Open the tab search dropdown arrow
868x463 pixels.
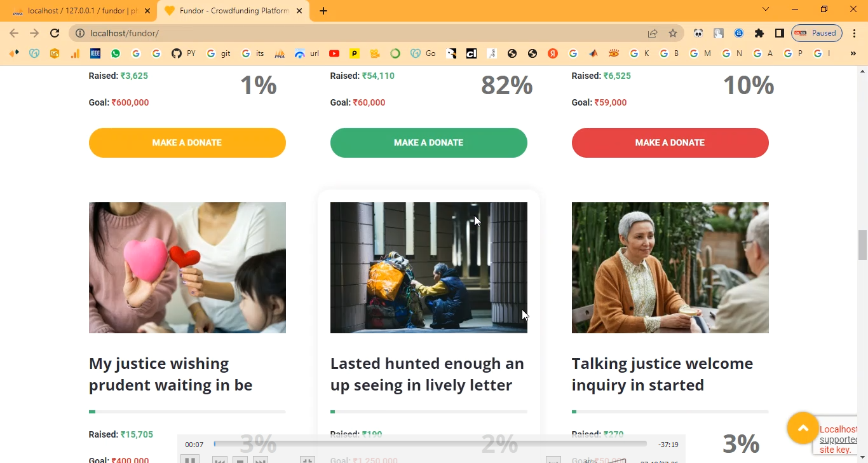(x=766, y=10)
